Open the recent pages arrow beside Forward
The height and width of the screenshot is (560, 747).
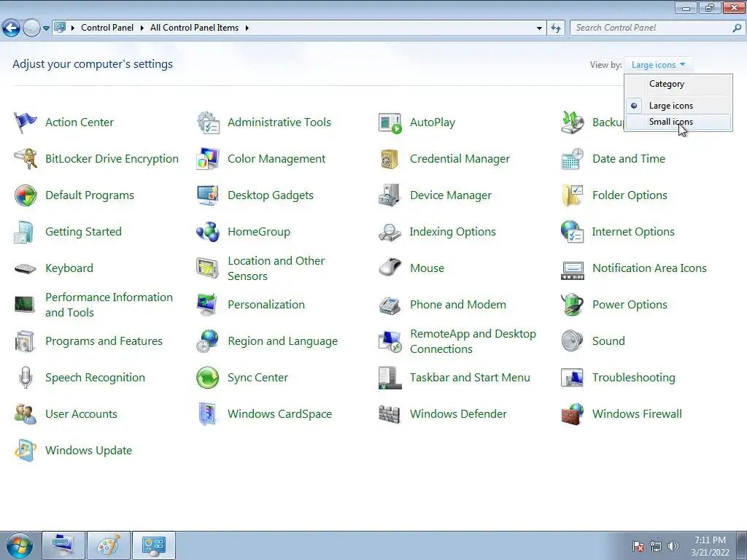pos(46,28)
